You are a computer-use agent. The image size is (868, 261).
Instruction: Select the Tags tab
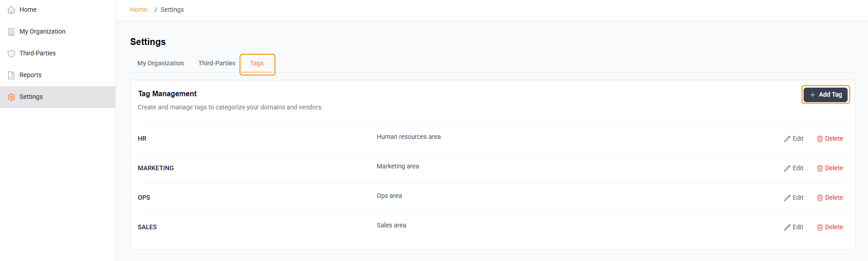click(x=257, y=64)
